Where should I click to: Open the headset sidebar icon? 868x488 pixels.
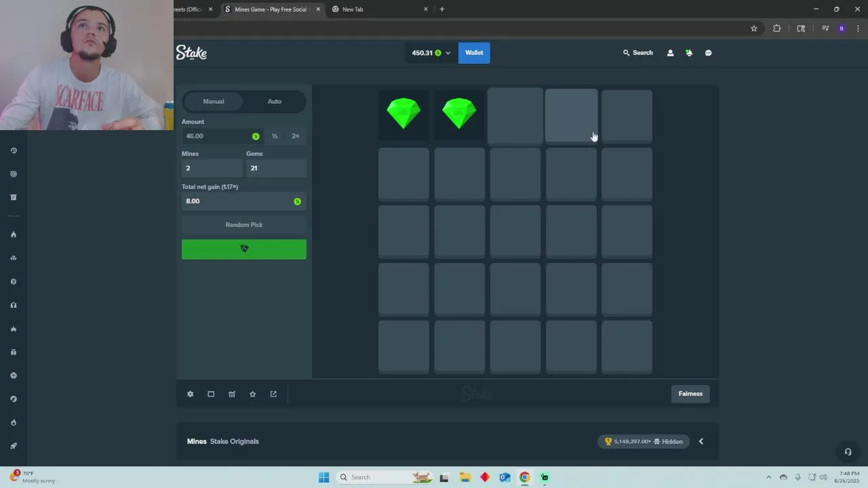[x=14, y=305]
